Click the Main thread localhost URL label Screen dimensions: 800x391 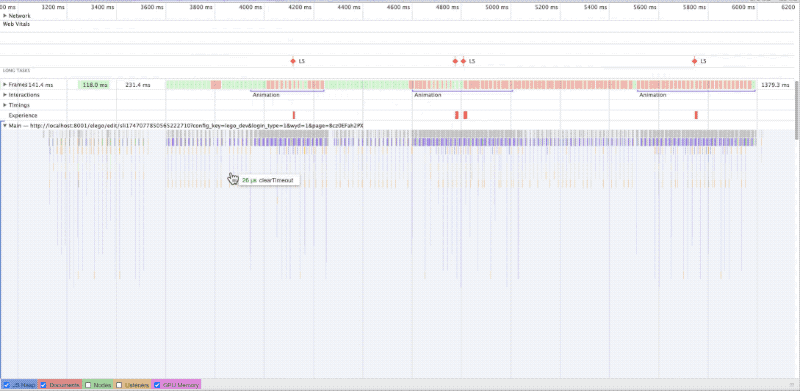point(186,125)
